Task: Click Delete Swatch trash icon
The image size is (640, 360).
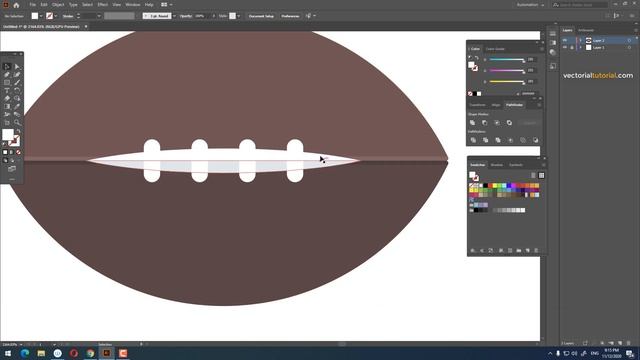Action: click(536, 250)
